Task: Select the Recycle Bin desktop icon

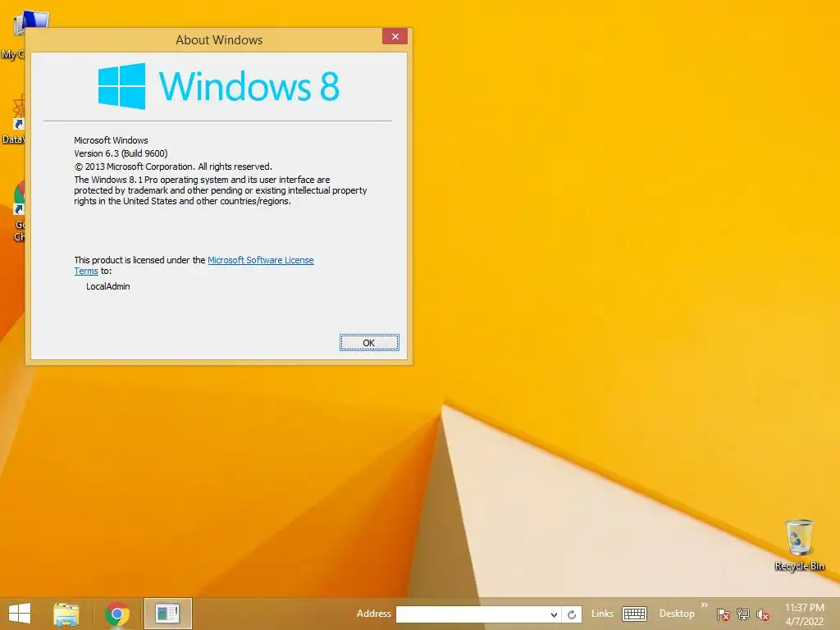Action: pos(799,545)
